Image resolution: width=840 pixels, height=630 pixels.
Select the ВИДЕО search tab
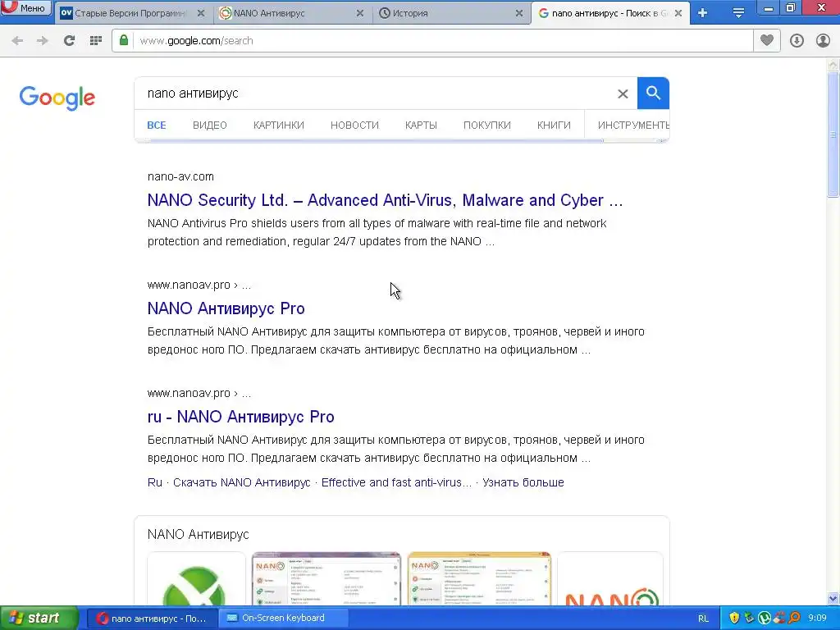[x=210, y=126]
